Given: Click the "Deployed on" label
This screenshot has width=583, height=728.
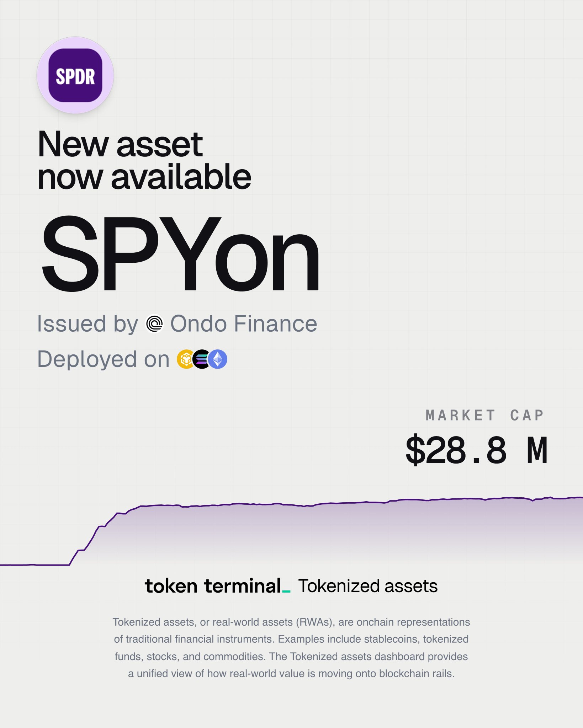Looking at the screenshot, I should pos(103,359).
